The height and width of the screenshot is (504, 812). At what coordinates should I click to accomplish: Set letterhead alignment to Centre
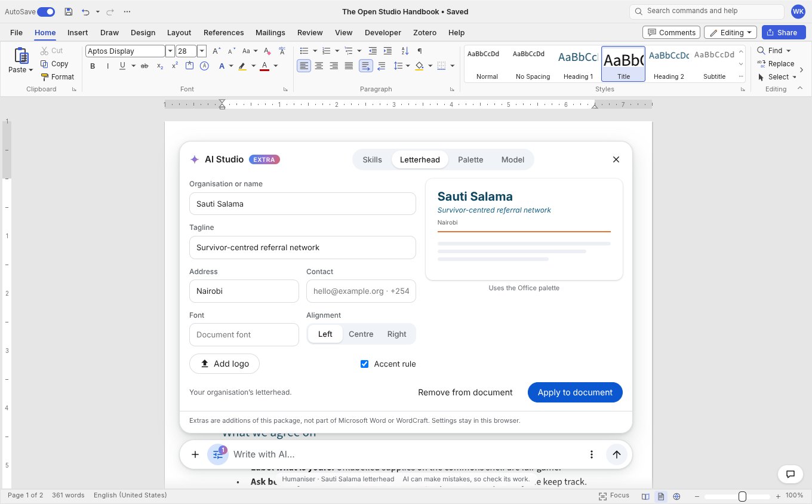coord(361,334)
